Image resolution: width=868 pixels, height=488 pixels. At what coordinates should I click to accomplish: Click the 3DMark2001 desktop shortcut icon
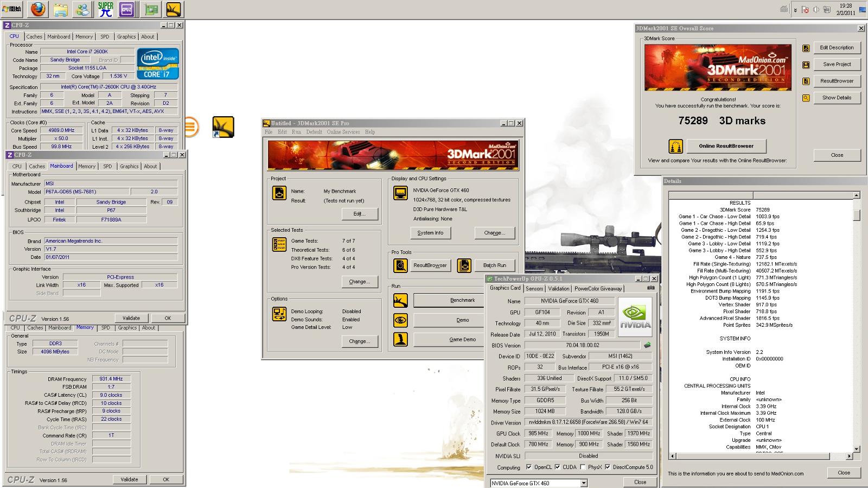coord(223,127)
